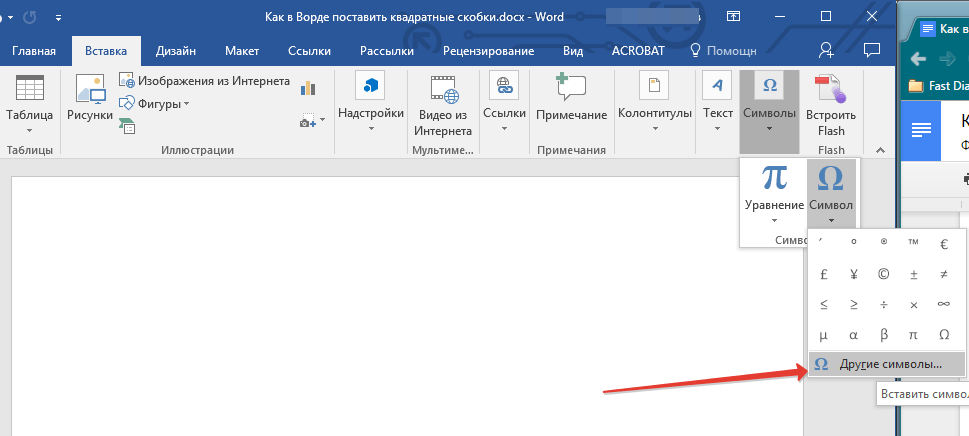
Task: Insert a table with Таблица button
Action: [29, 105]
